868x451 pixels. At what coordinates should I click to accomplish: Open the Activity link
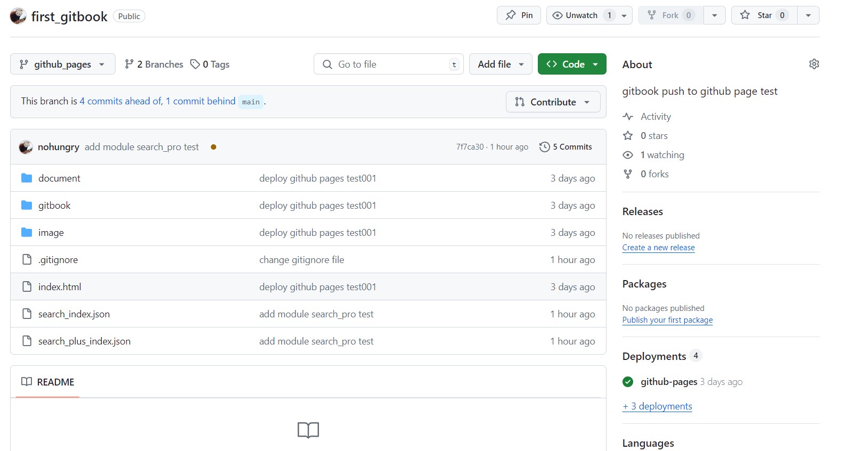656,117
